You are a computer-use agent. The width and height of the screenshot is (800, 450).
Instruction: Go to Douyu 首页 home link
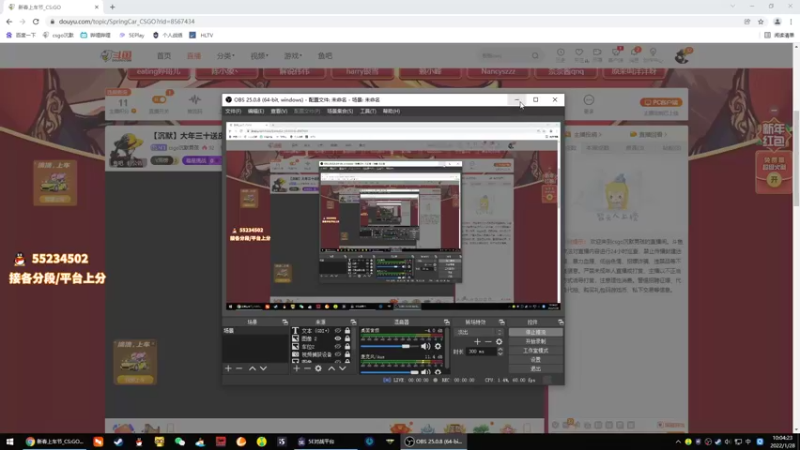click(x=164, y=56)
